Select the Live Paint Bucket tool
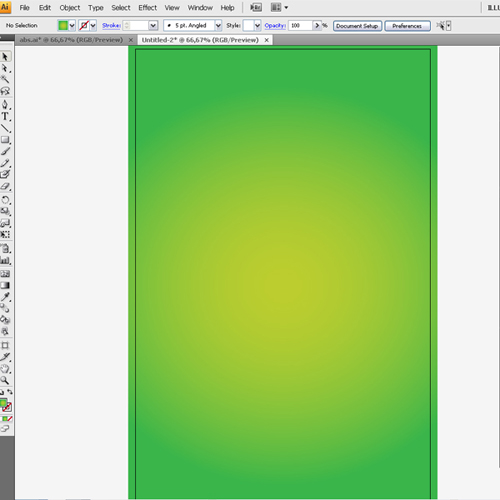 click(5, 320)
